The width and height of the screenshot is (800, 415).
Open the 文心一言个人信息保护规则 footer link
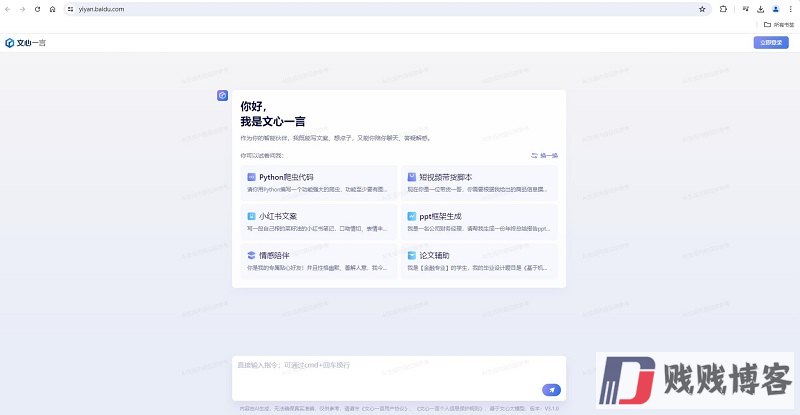pyautogui.click(x=449, y=408)
